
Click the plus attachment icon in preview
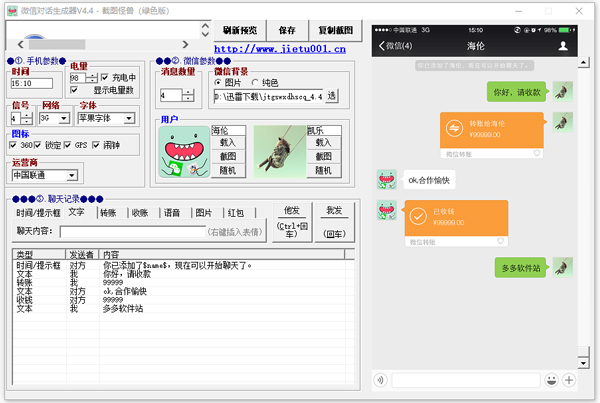(569, 380)
